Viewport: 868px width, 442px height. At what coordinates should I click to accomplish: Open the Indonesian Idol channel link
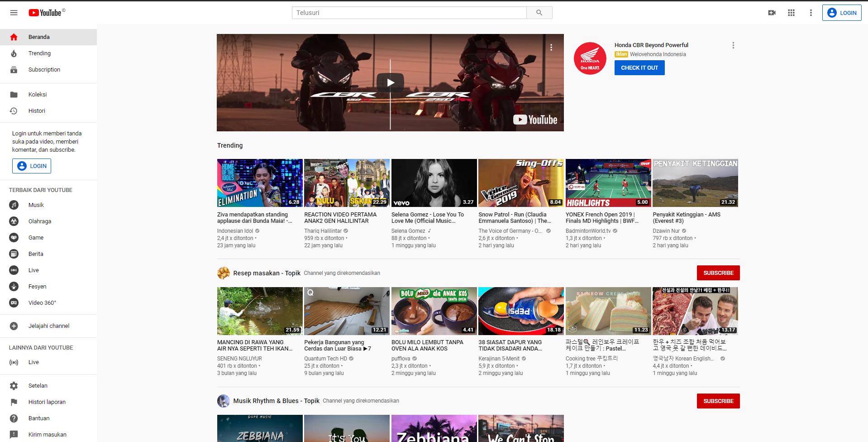(235, 231)
